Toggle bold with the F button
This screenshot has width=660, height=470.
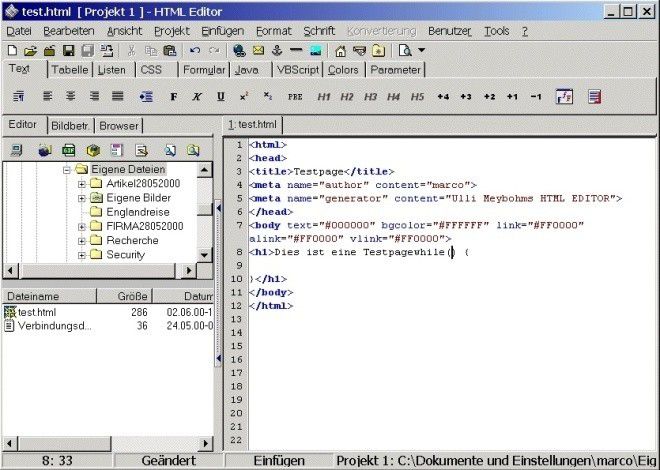click(173, 97)
